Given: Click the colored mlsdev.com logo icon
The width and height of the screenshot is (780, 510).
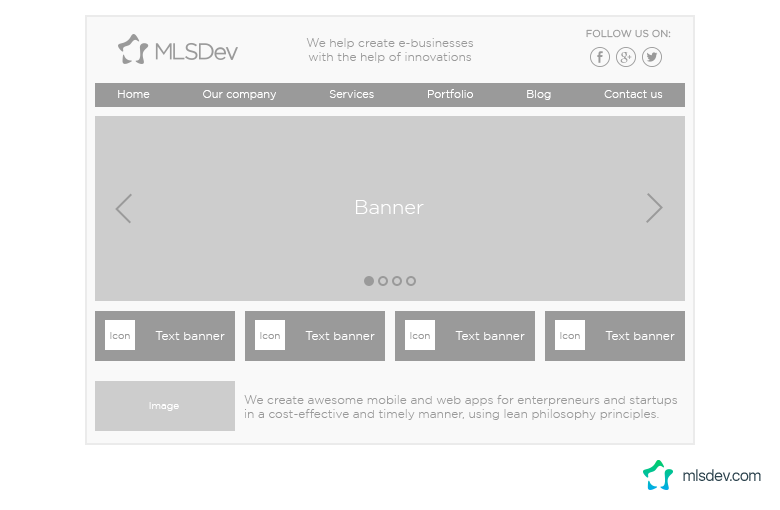Looking at the screenshot, I should (x=658, y=475).
